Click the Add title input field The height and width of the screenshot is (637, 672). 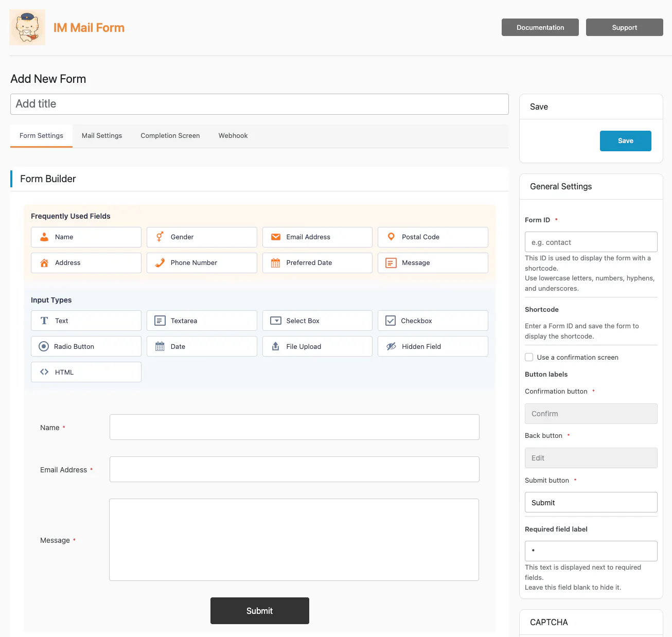click(259, 104)
